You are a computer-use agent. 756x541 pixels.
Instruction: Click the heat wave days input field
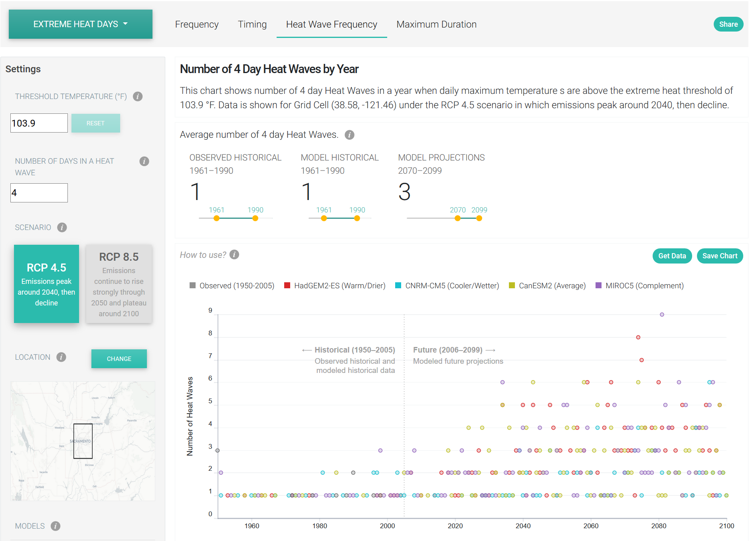39,193
